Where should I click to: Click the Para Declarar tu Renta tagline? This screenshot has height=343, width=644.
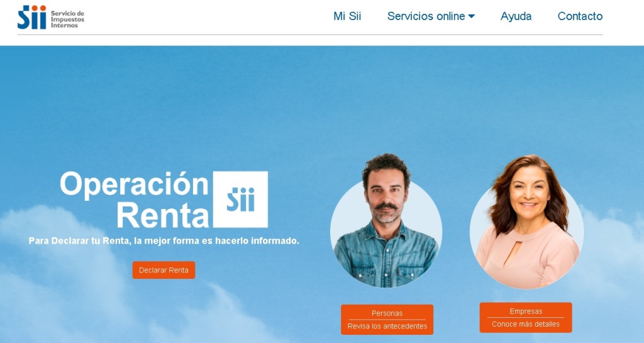[x=164, y=241]
